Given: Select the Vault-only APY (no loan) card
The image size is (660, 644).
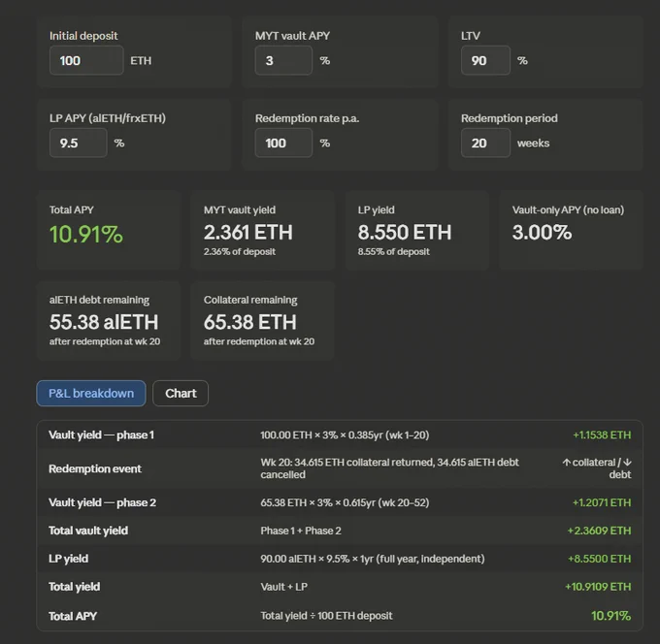Looking at the screenshot, I should (x=571, y=230).
